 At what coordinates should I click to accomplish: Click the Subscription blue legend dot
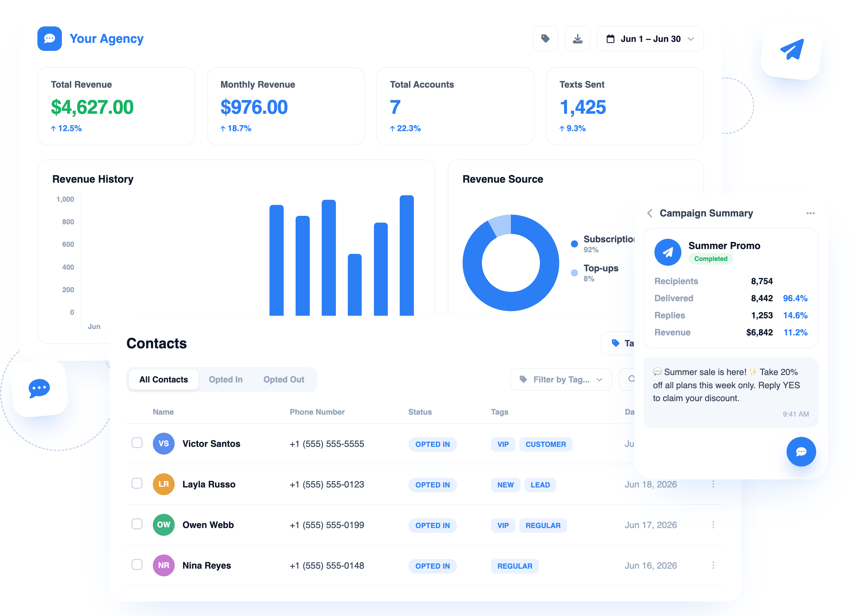574,244
